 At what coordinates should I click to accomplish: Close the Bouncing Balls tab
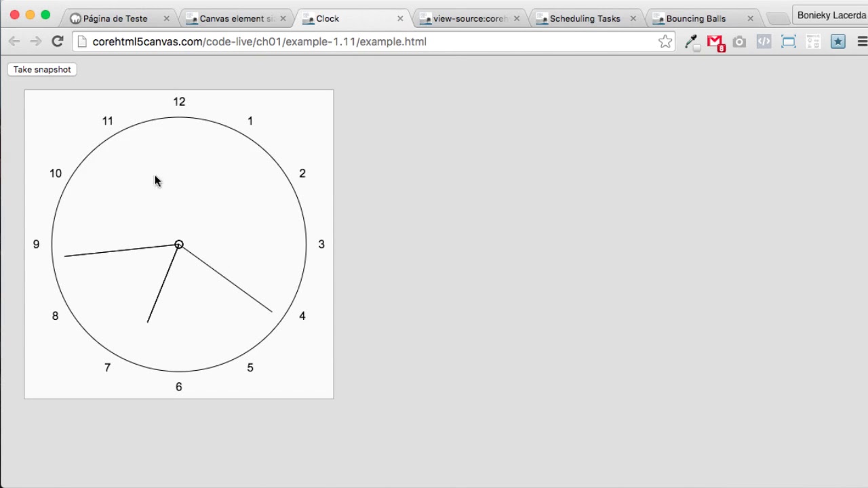750,19
